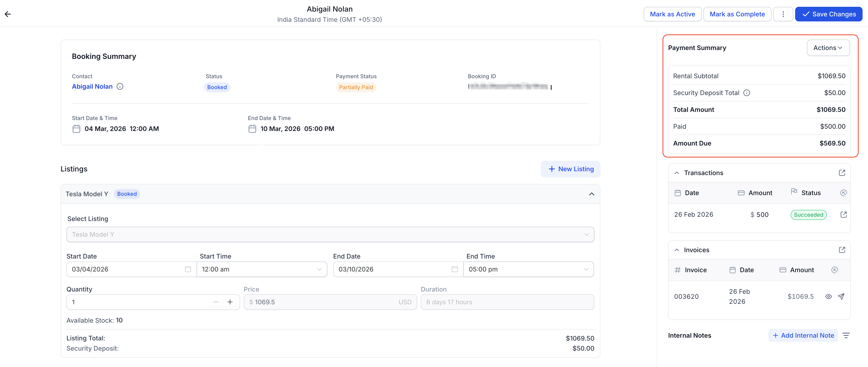This screenshot has height=367, width=868.
Task: Decrease quantity with the minus stepper
Action: (216, 302)
